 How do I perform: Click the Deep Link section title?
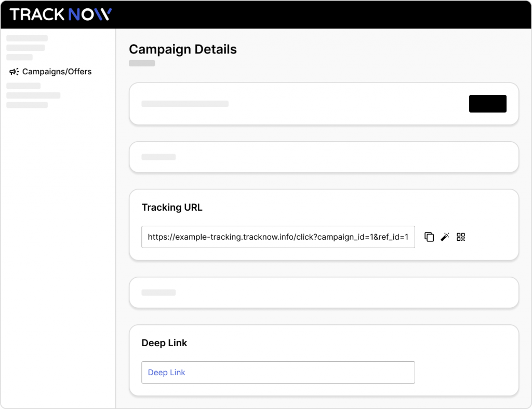(x=164, y=343)
